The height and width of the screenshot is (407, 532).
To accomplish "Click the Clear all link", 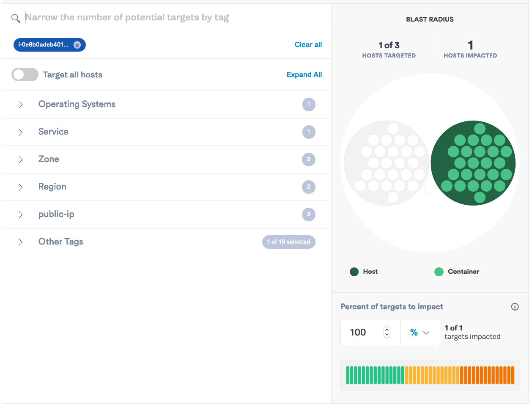I will [308, 44].
